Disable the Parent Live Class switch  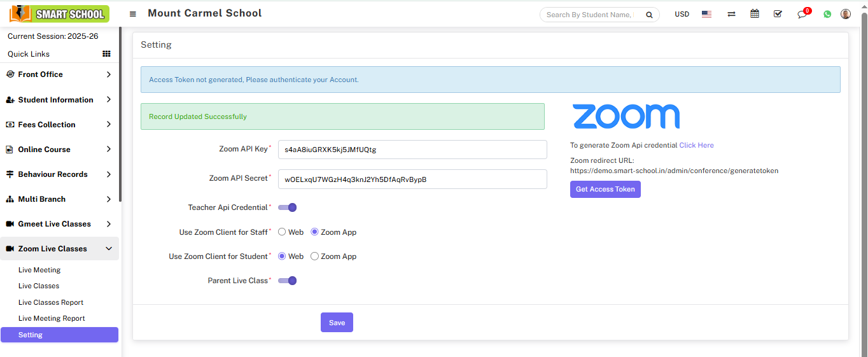tap(288, 281)
